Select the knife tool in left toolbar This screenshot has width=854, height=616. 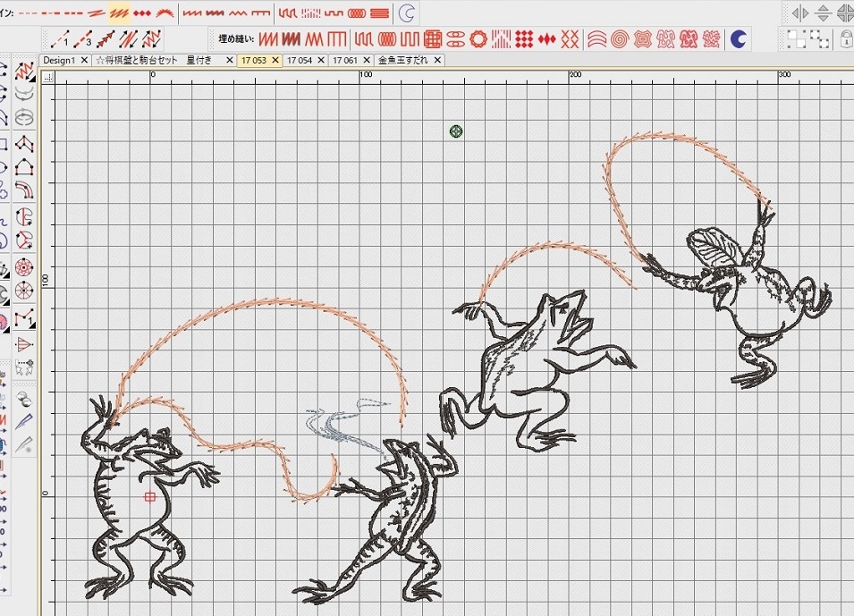click(x=24, y=421)
